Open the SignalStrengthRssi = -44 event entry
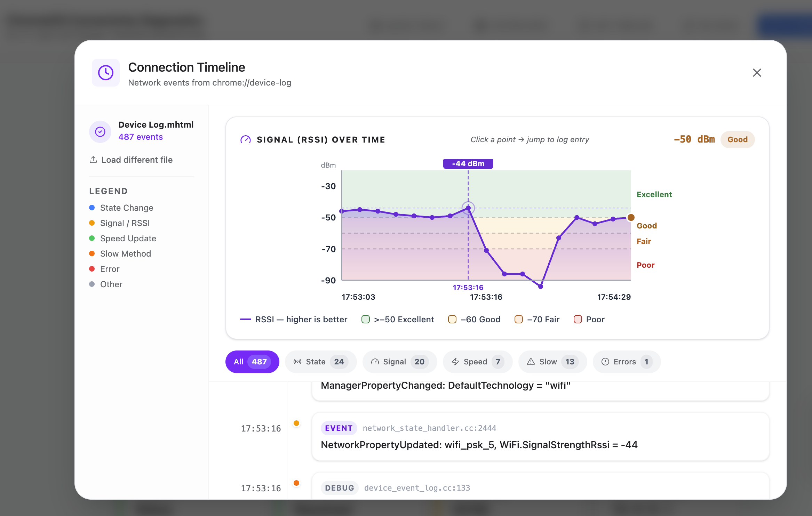This screenshot has width=812, height=516. click(540, 437)
